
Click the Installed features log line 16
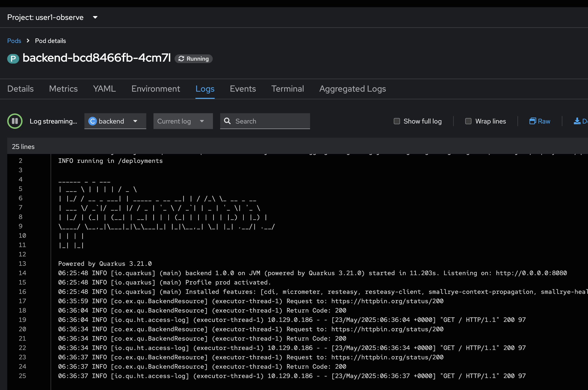323,292
